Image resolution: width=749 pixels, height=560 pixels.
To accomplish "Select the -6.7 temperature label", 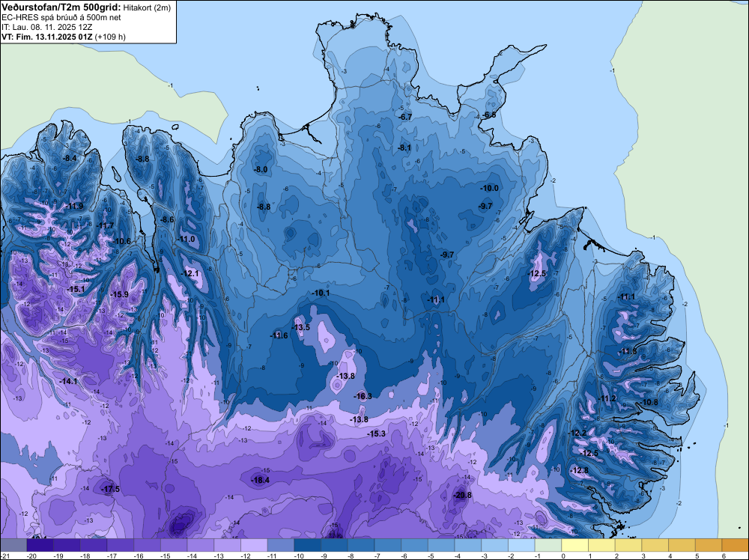I will coord(405,117).
